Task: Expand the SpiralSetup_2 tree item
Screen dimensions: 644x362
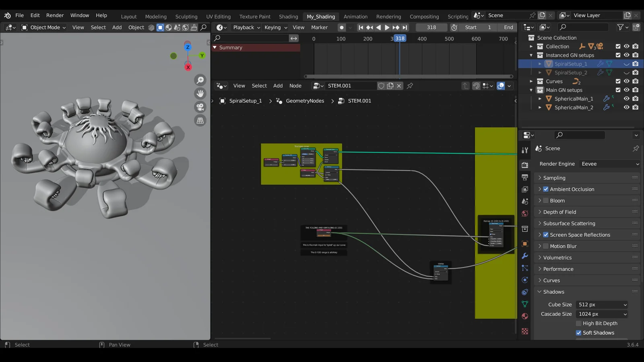Action: (x=540, y=72)
